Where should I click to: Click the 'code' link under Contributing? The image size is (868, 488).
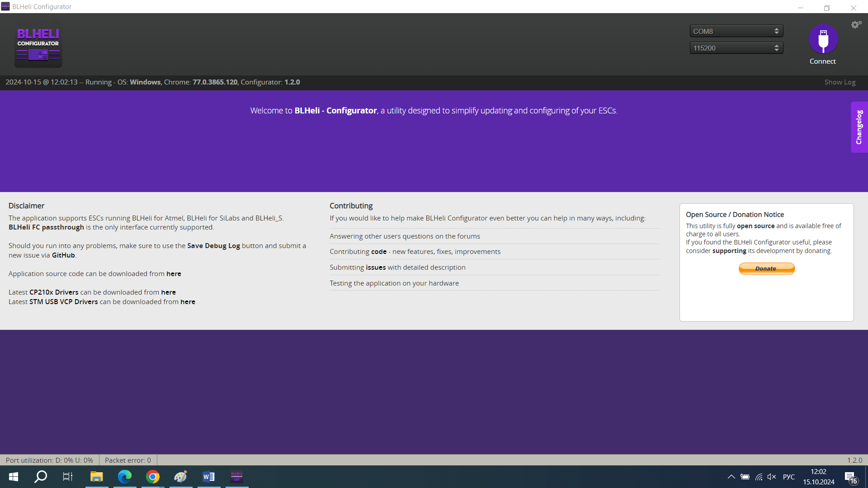click(x=379, y=252)
